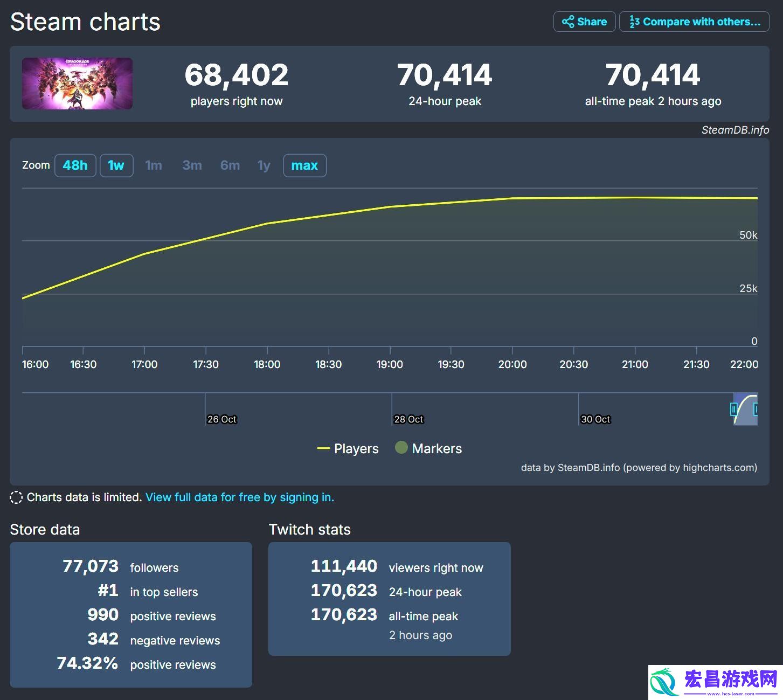Click the 20:00 x-axis label
Screen dimensions: 783x700
pyautogui.click(x=512, y=364)
